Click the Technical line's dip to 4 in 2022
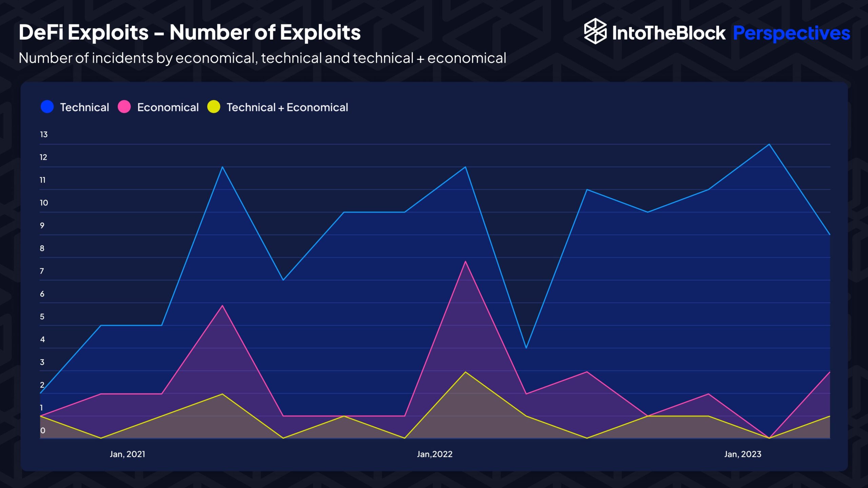Image resolution: width=868 pixels, height=488 pixels. click(x=526, y=348)
